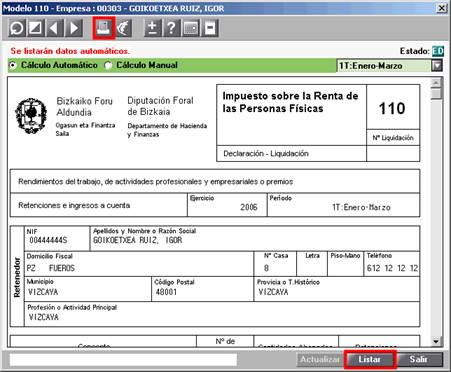Click the Impuesto sobre la Renta heading
The height and width of the screenshot is (372, 451).
[x=290, y=102]
